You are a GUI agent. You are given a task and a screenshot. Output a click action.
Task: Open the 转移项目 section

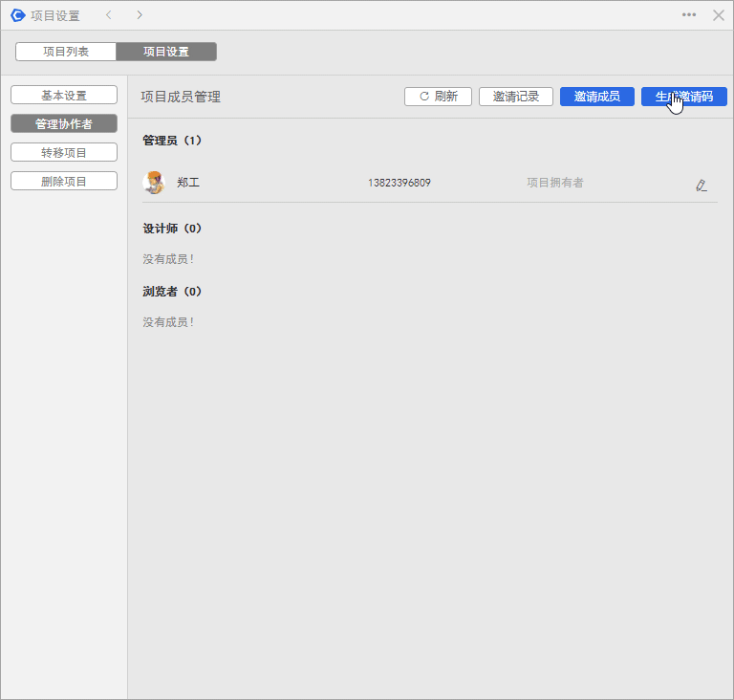[64, 153]
